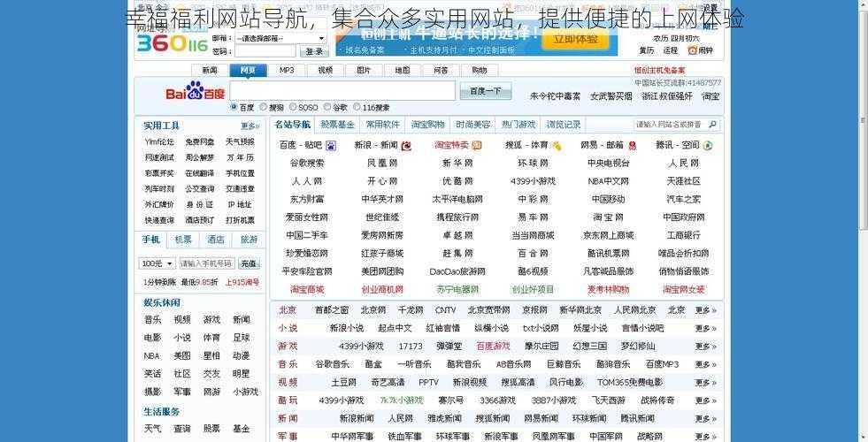Image resolution: width=868 pixels, height=442 pixels.
Task: Open the 4399小游戏 link in the 游戏 row
Action: click(x=361, y=347)
